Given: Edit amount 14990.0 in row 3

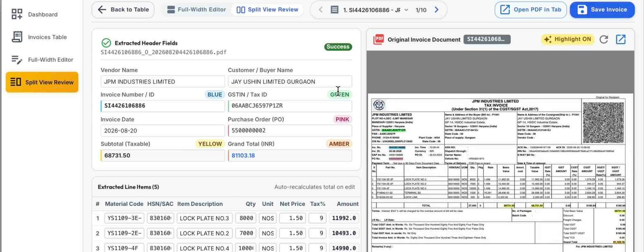Looking at the screenshot, I should pyautogui.click(x=344, y=248).
